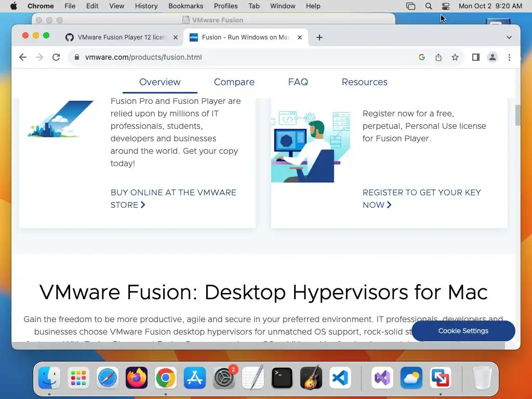Click the date and time clock
The width and height of the screenshot is (532, 399).
click(x=490, y=6)
